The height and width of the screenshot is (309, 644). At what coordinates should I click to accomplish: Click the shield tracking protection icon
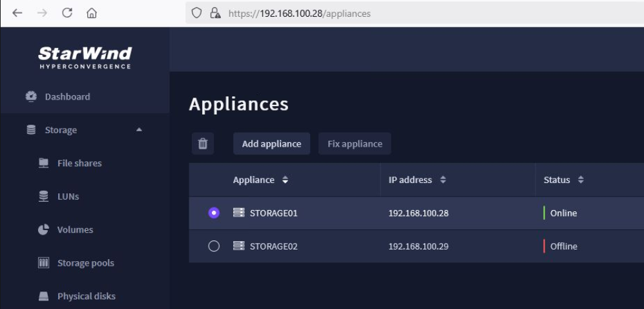pyautogui.click(x=197, y=13)
